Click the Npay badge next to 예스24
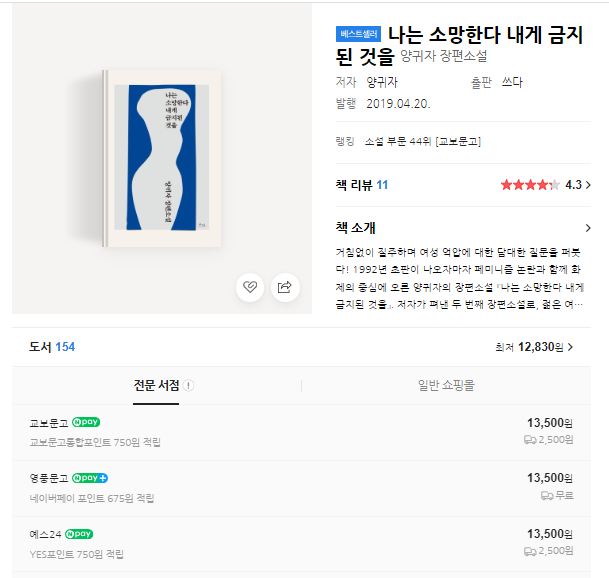The height and width of the screenshot is (578, 609). click(79, 534)
